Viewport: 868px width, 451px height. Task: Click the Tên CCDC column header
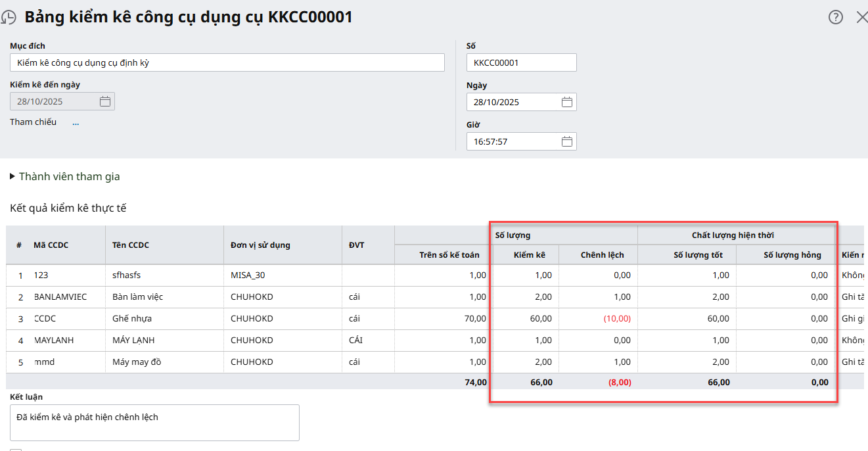[x=131, y=245]
